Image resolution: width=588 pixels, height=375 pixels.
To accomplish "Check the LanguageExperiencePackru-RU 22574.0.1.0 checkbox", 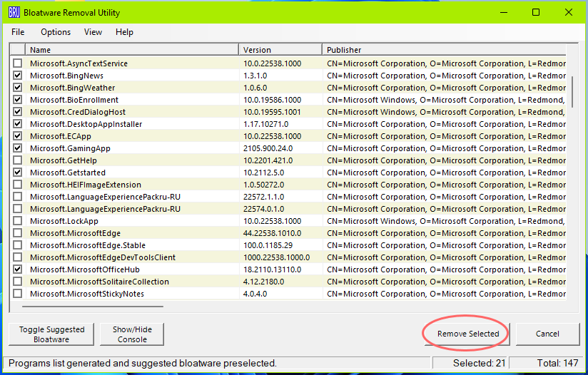I will pyautogui.click(x=17, y=209).
